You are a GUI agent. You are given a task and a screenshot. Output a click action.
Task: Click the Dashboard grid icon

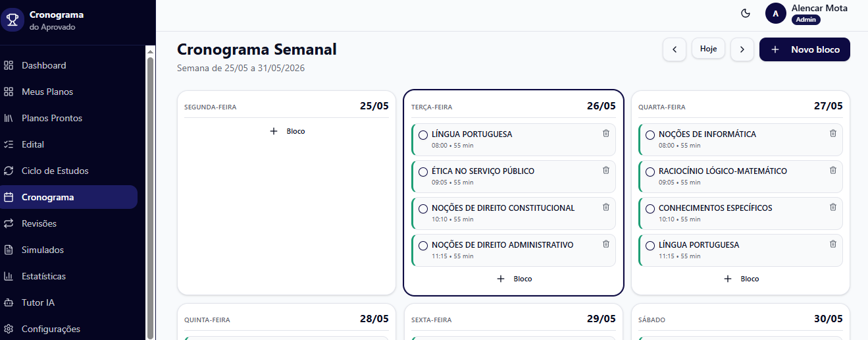[9, 65]
